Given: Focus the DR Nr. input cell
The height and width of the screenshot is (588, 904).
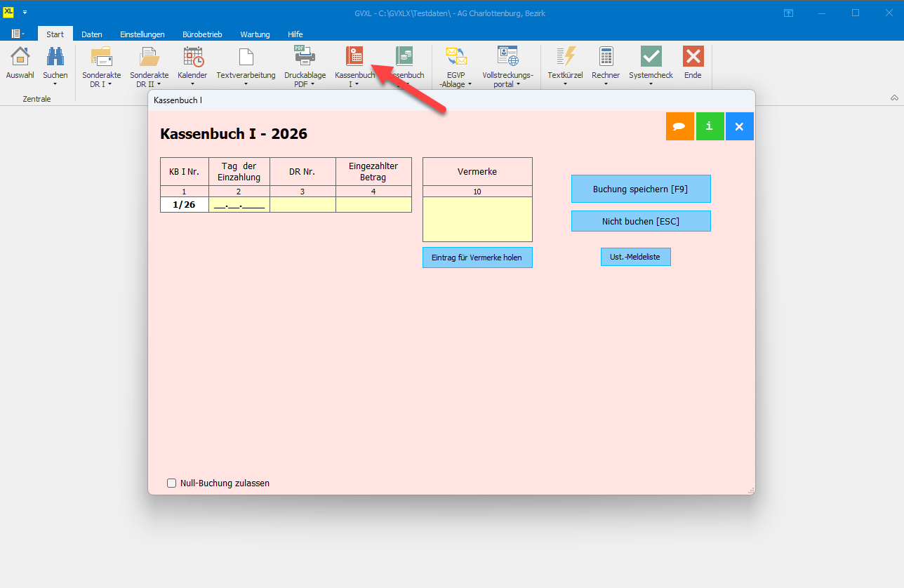Looking at the screenshot, I should tap(303, 205).
